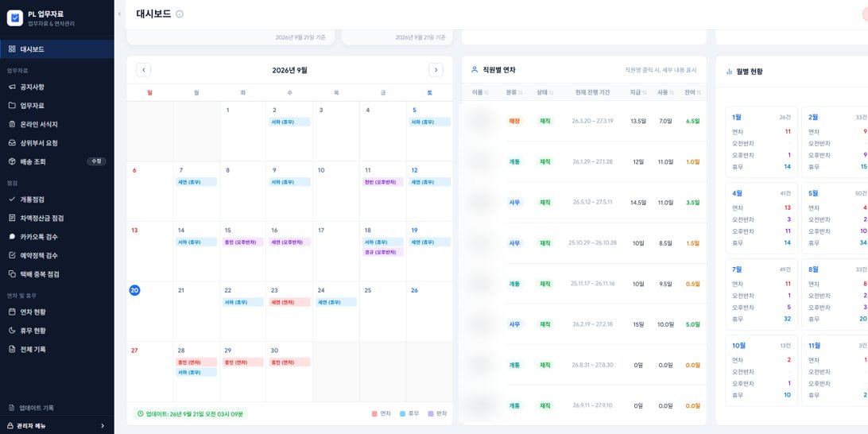
Task: Go to previous month in calendar
Action: pos(143,70)
